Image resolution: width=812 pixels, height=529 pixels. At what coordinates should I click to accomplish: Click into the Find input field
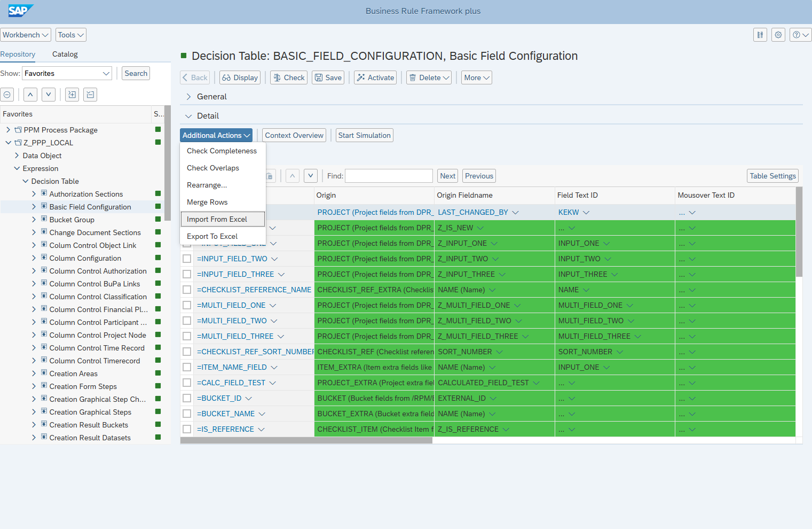[x=389, y=176]
